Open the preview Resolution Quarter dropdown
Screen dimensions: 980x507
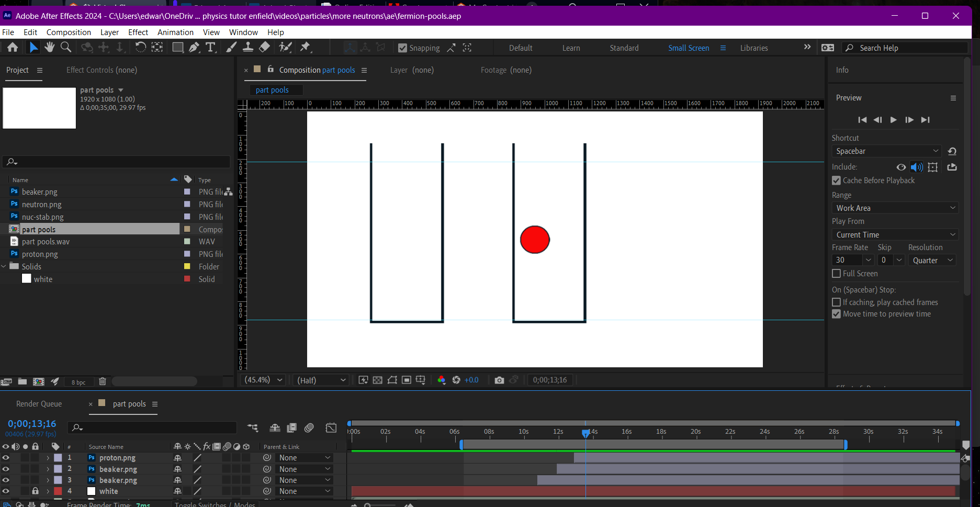[932, 261]
